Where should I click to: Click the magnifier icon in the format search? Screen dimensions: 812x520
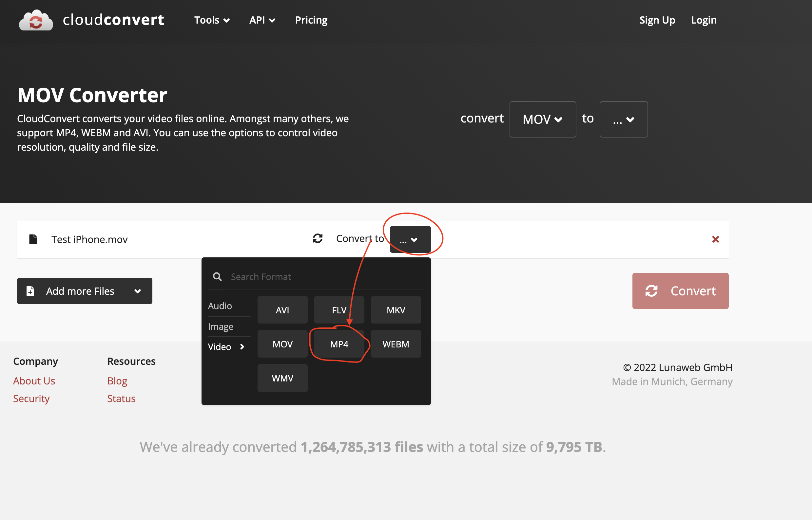point(217,277)
